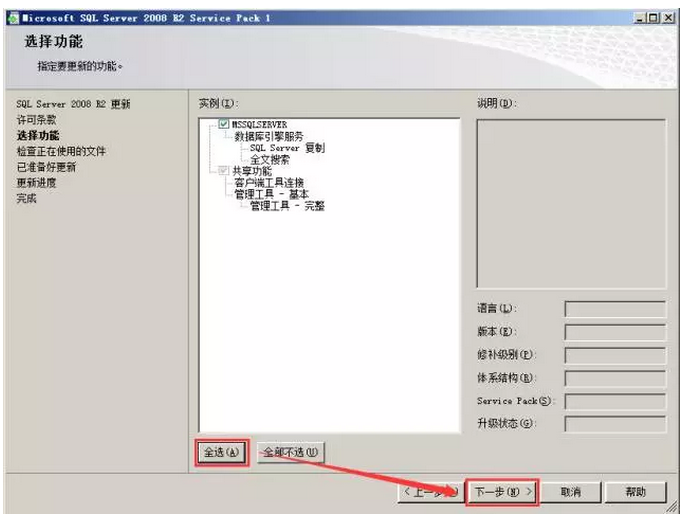Click the 检查正在使用的文件 step
The height and width of the screenshot is (517, 685).
[61, 151]
